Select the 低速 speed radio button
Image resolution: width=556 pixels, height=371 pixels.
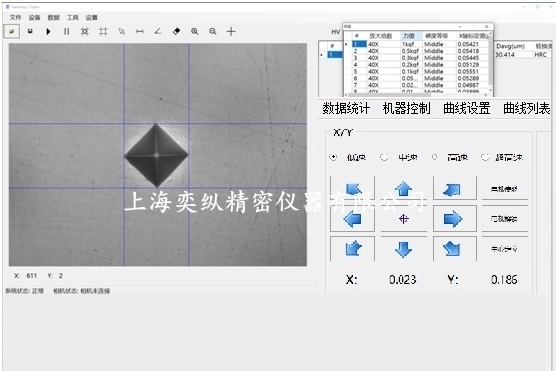click(333, 157)
